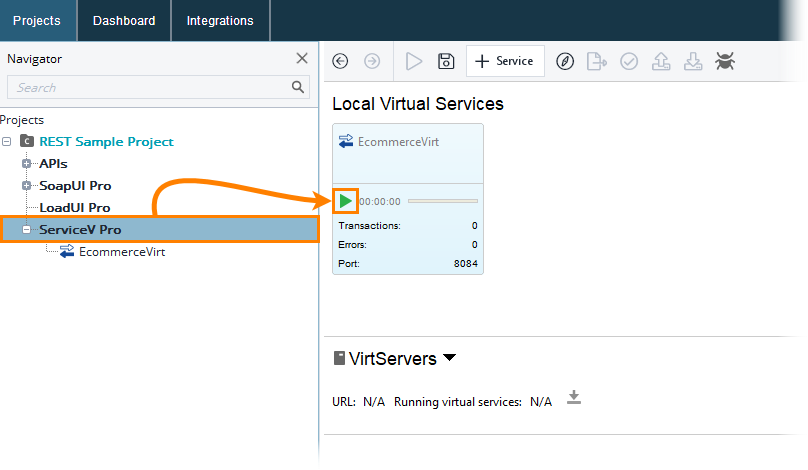The height and width of the screenshot is (470, 808).
Task: Select EcommerceVirt in the navigator tree
Action: (122, 251)
